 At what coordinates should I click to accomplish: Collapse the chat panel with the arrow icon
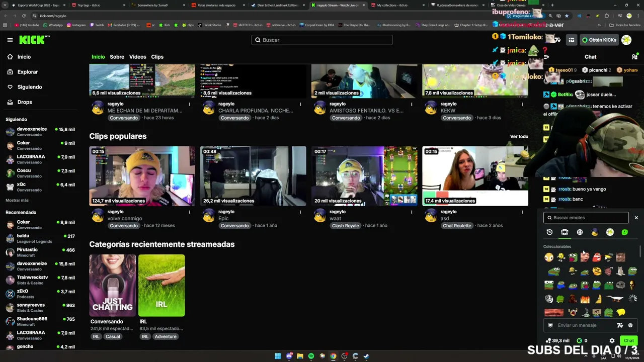coord(546,57)
